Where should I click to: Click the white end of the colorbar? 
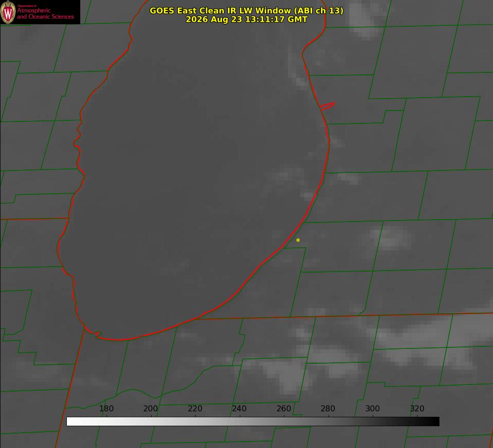[72, 421]
